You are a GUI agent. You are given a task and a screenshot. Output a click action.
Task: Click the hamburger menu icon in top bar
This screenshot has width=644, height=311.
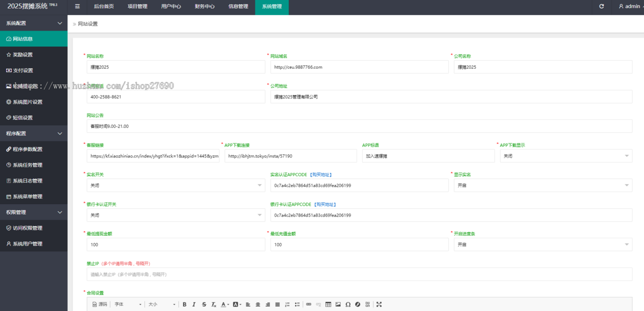coord(77,6)
